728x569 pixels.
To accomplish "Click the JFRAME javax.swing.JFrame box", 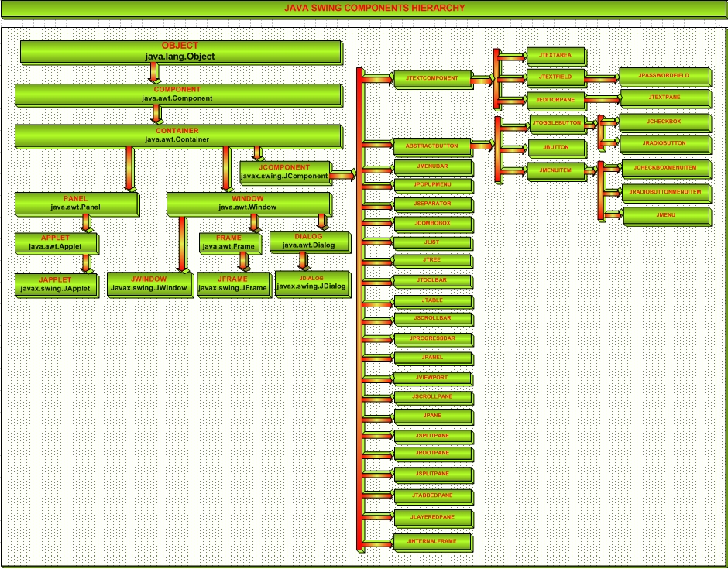I will tap(234, 285).
